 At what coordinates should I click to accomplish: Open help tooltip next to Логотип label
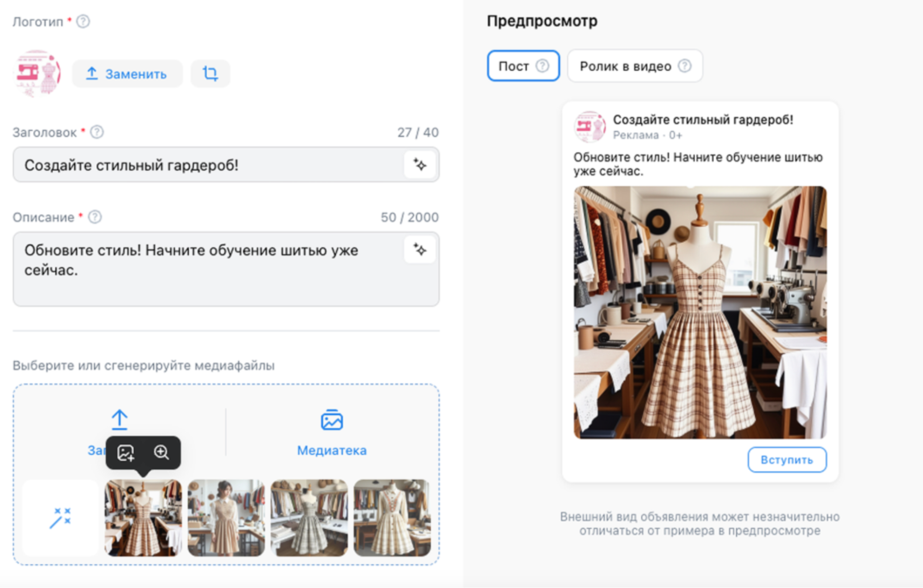tap(83, 21)
